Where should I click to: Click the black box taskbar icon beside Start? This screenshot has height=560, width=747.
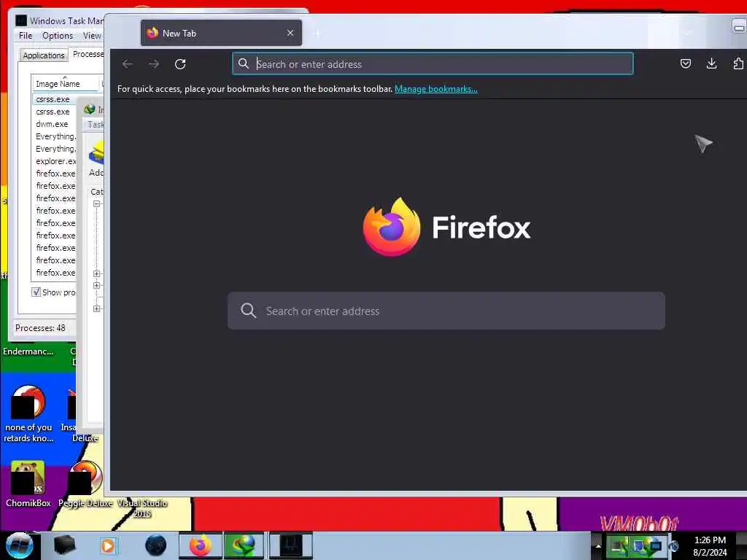pyautogui.click(x=65, y=545)
